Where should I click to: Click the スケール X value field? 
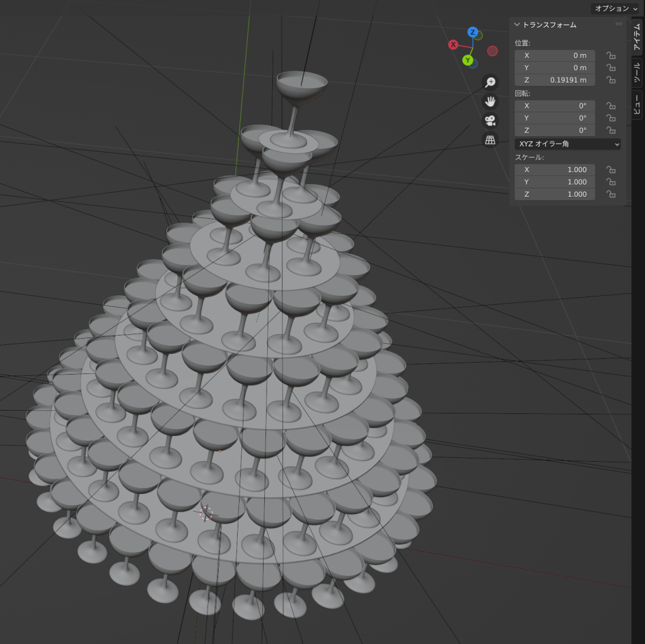pos(555,170)
